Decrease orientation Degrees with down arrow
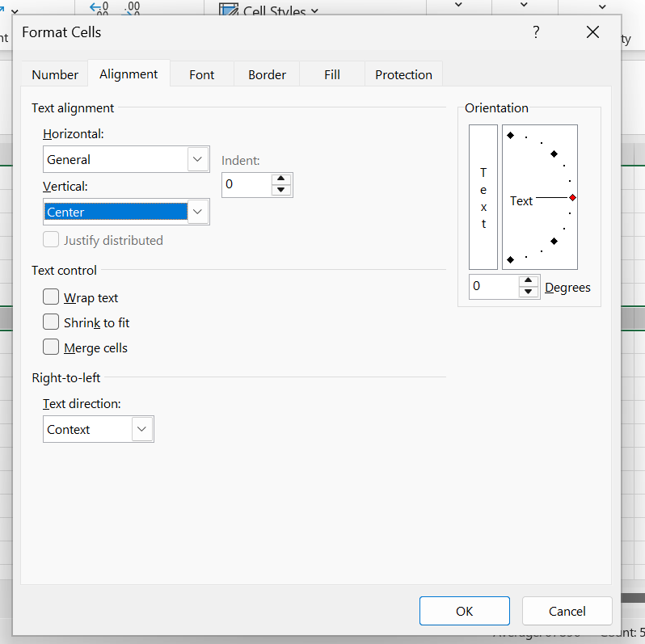 tap(528, 292)
